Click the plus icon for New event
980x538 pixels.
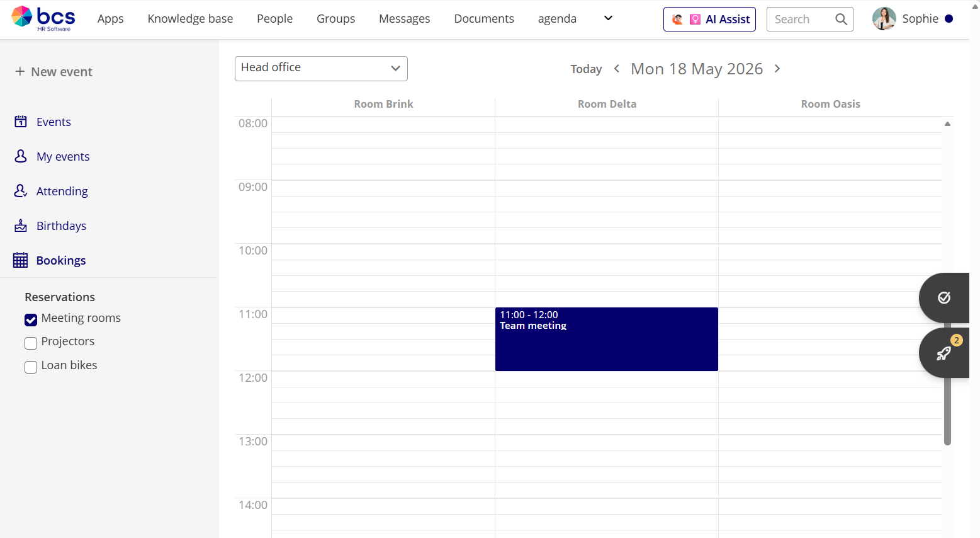point(20,72)
